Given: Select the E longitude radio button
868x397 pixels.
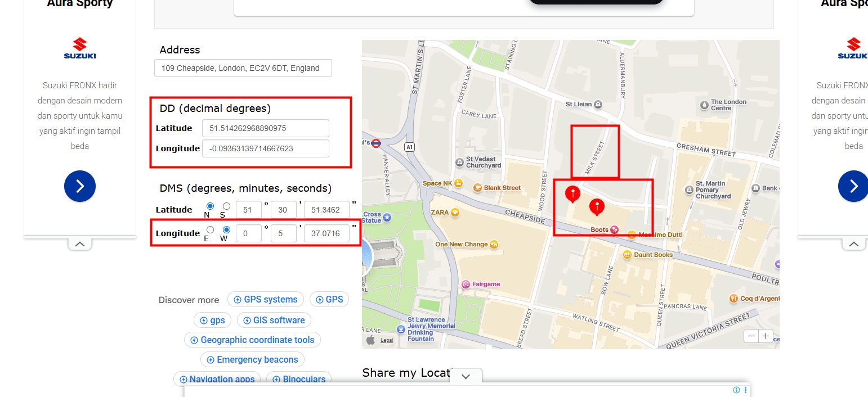Looking at the screenshot, I should click(210, 230).
